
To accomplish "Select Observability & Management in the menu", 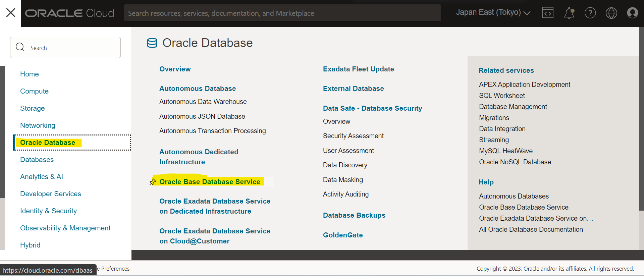I will tap(65, 228).
